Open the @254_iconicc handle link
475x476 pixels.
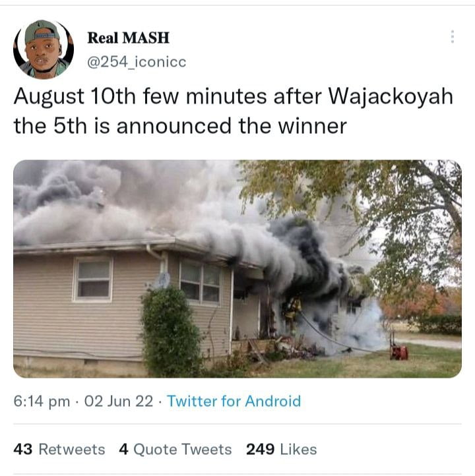pos(137,62)
